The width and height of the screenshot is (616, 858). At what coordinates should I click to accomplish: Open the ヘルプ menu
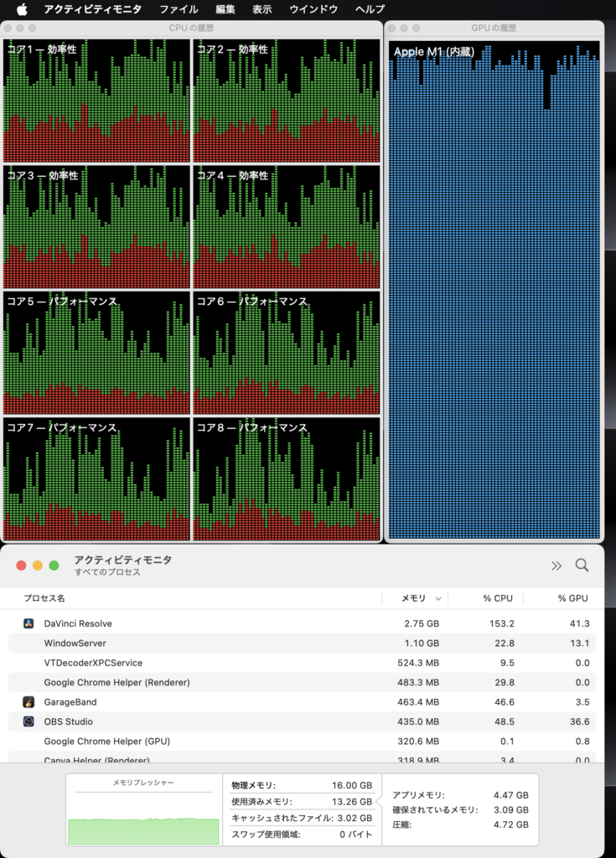(370, 8)
